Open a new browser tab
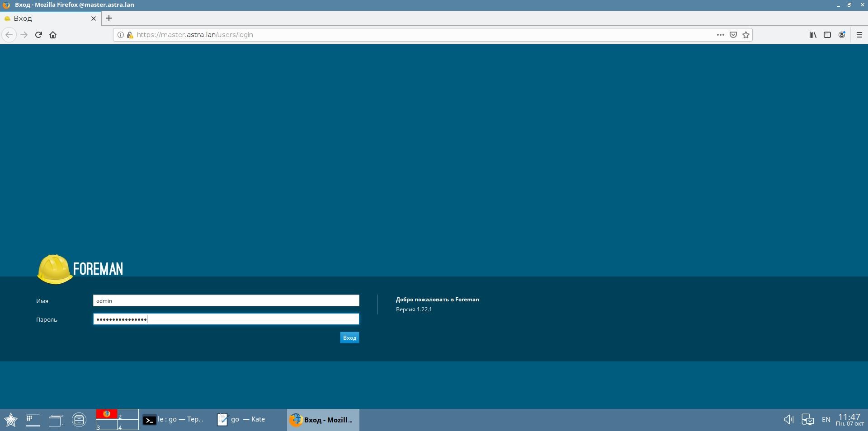The height and width of the screenshot is (431, 868). [x=109, y=19]
